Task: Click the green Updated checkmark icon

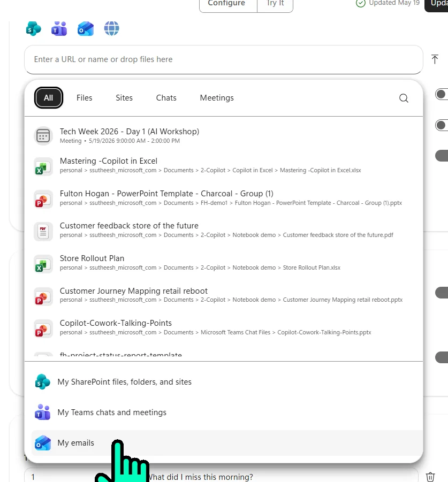Action: coord(360,3)
